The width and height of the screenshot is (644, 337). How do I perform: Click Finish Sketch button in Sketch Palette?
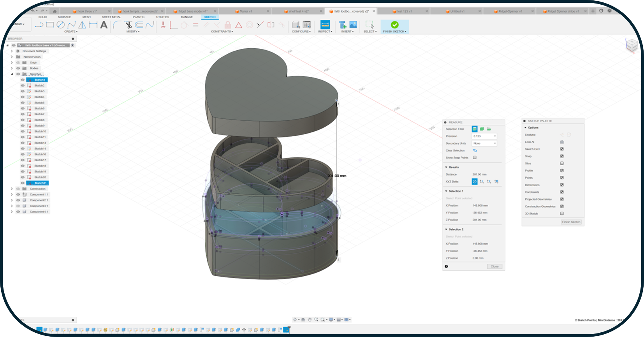pos(571,222)
